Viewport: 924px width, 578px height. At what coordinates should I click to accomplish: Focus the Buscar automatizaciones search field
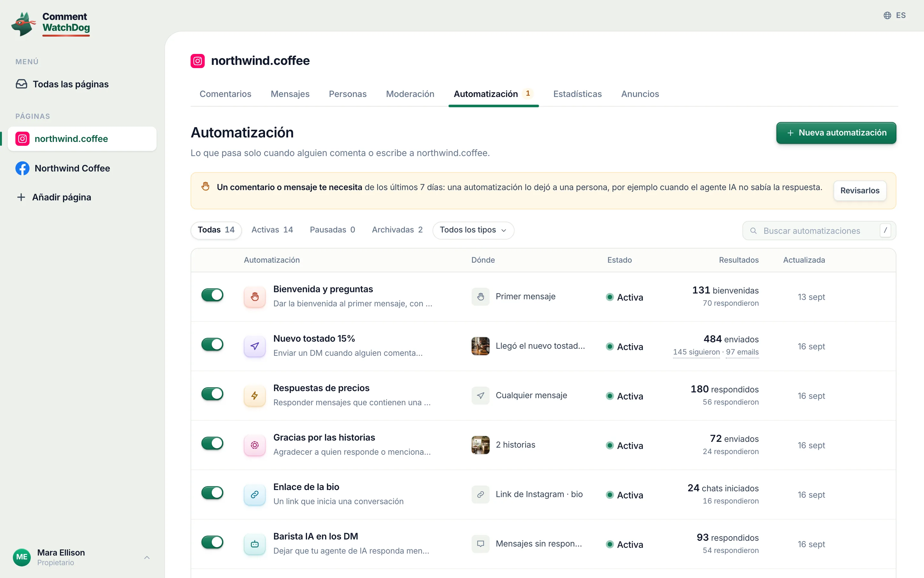point(819,231)
